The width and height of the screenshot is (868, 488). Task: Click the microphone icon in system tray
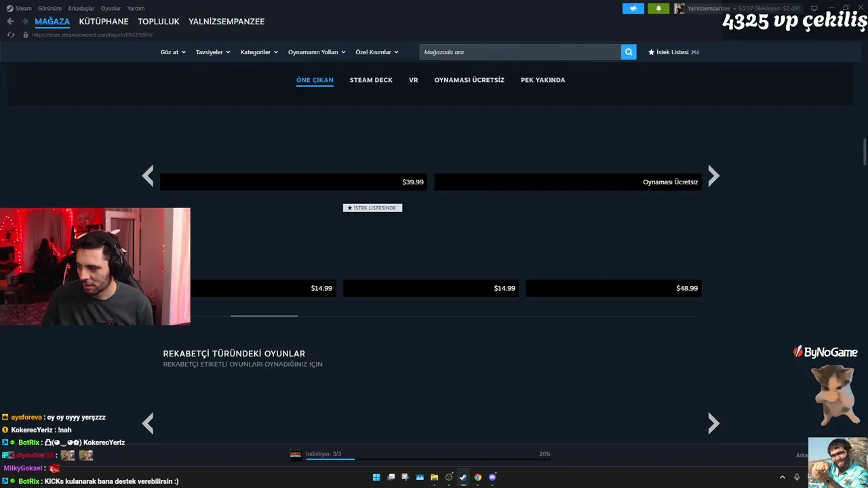(x=797, y=477)
